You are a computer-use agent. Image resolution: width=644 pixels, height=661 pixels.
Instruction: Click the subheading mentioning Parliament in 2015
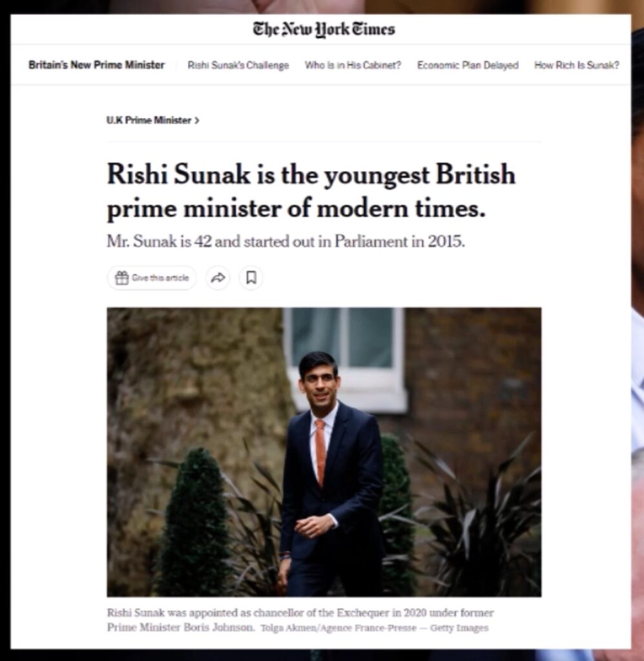pos(286,243)
